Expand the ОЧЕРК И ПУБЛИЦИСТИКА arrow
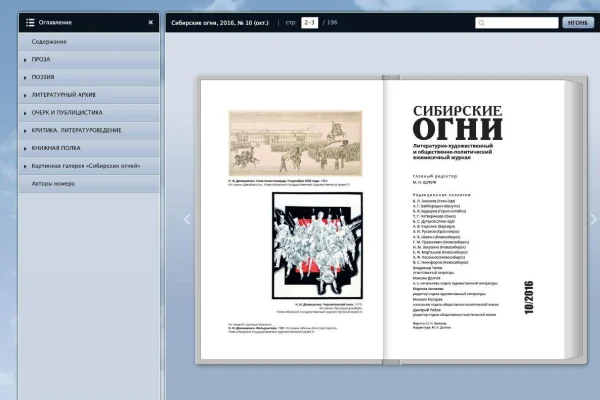This screenshot has height=400, width=600. click(x=25, y=113)
